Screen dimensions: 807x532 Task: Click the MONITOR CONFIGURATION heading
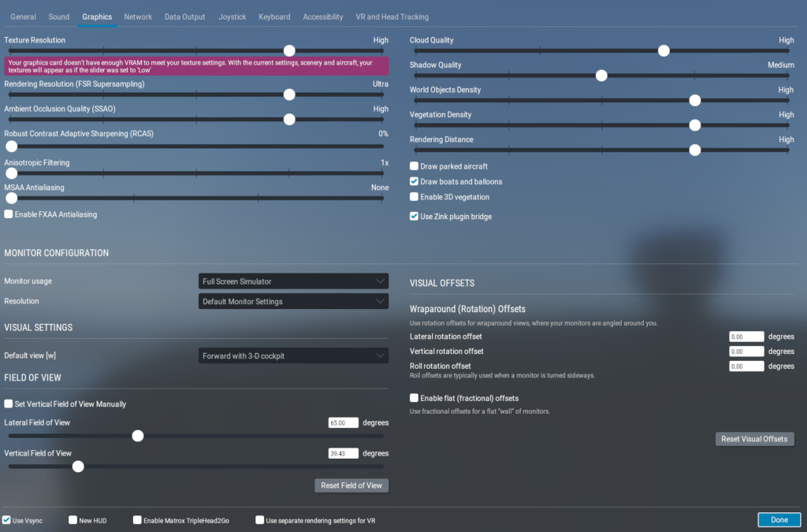click(x=57, y=253)
